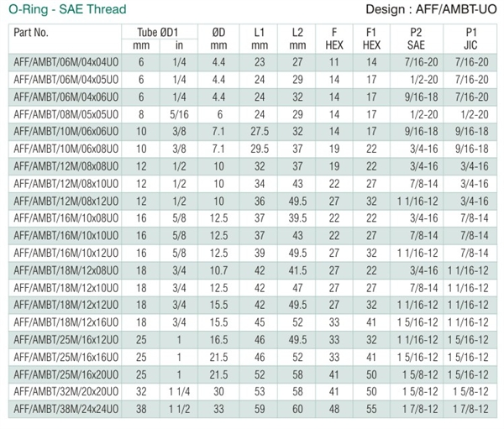Click the 1 1/4 inch tube size cell
Viewport: 504px width, 429px height.
click(x=179, y=392)
